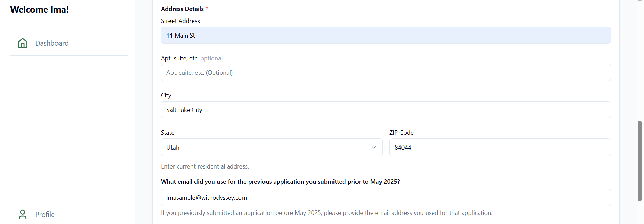644x224 pixels.
Task: Click the Street Address label
Action: 180,21
